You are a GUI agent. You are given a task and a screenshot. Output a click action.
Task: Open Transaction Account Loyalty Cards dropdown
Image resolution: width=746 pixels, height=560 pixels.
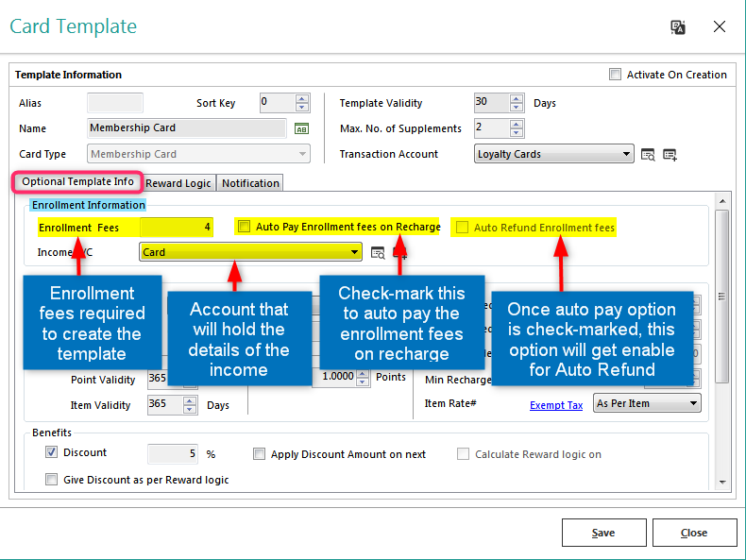553,154
